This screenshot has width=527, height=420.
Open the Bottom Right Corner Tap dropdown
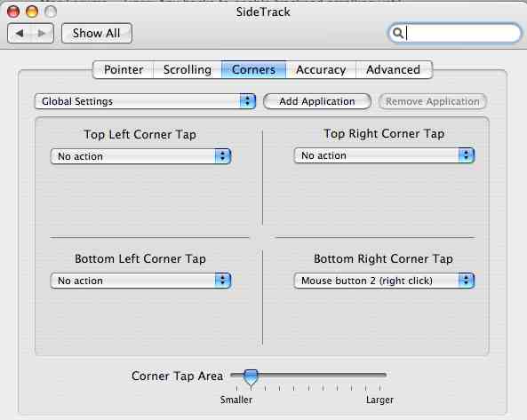(x=384, y=281)
